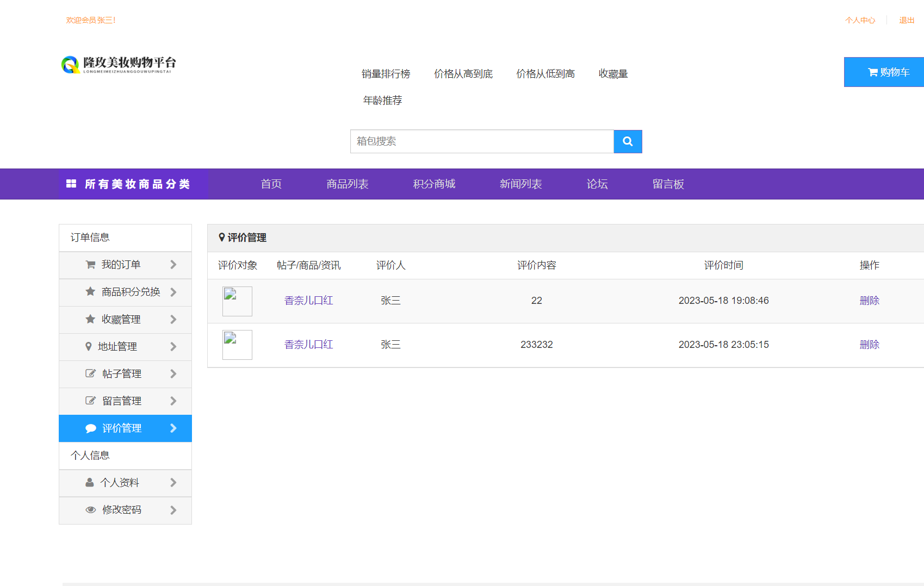Click the user icon beside 个人资料

90,482
